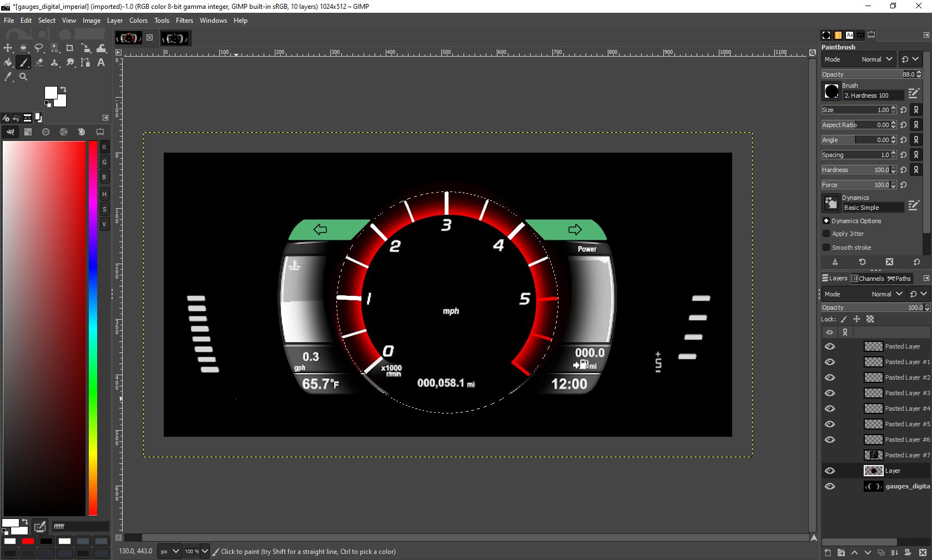The image size is (932, 560).
Task: Open the Filters menu
Action: (184, 21)
